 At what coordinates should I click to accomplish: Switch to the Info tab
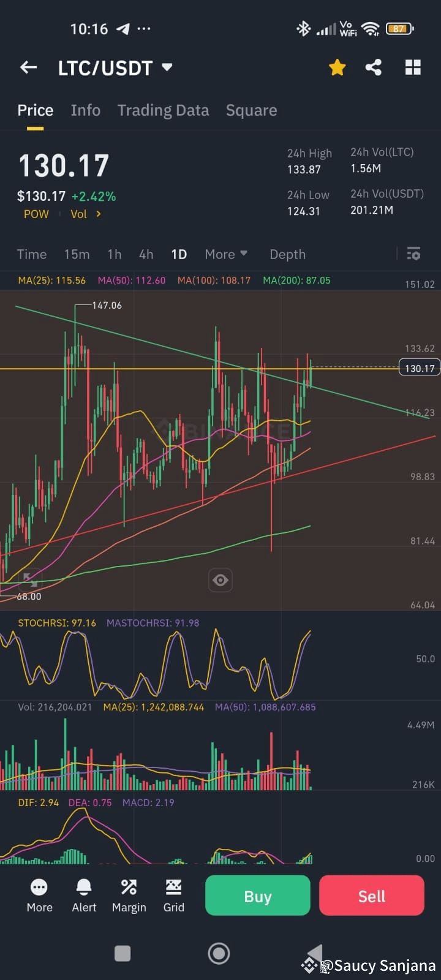point(85,110)
